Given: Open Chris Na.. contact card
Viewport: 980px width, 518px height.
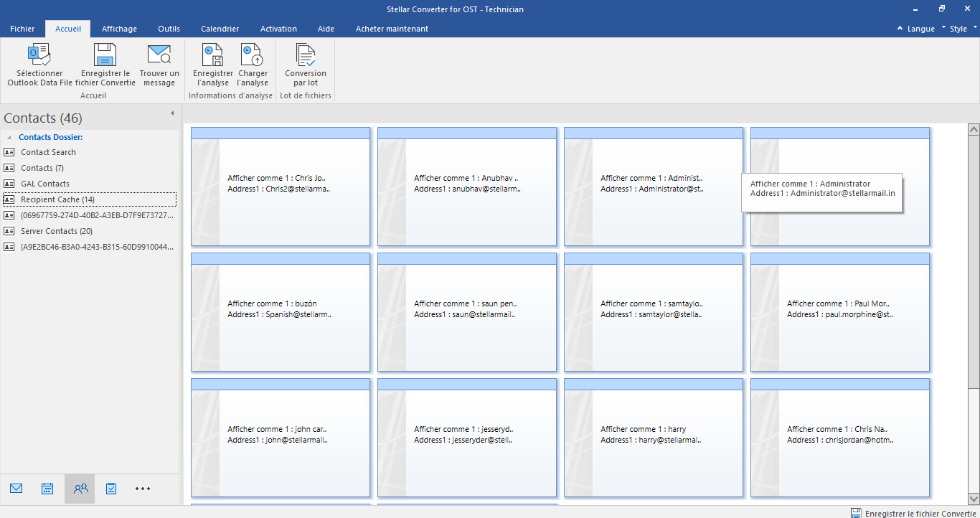Looking at the screenshot, I should click(840, 438).
